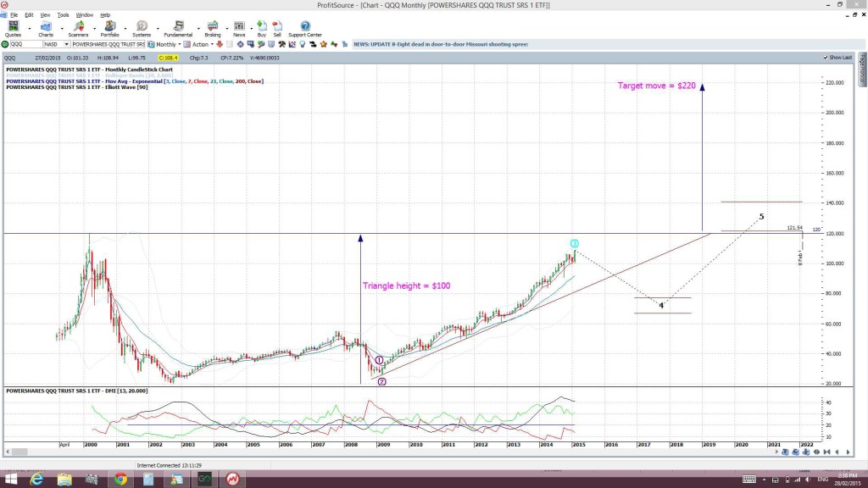Expand the Fundamental dropdown arrow
Screen dimensions: 868x488
pyautogui.click(x=198, y=28)
